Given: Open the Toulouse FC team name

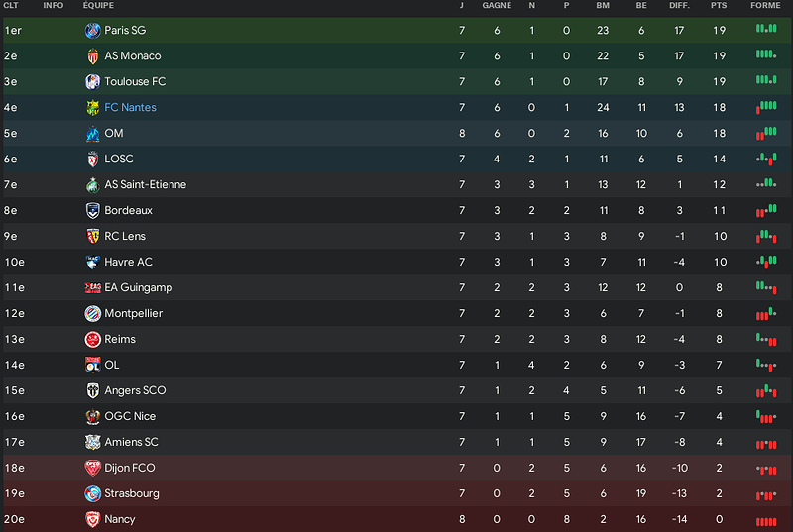Looking at the screenshot, I should (x=135, y=82).
